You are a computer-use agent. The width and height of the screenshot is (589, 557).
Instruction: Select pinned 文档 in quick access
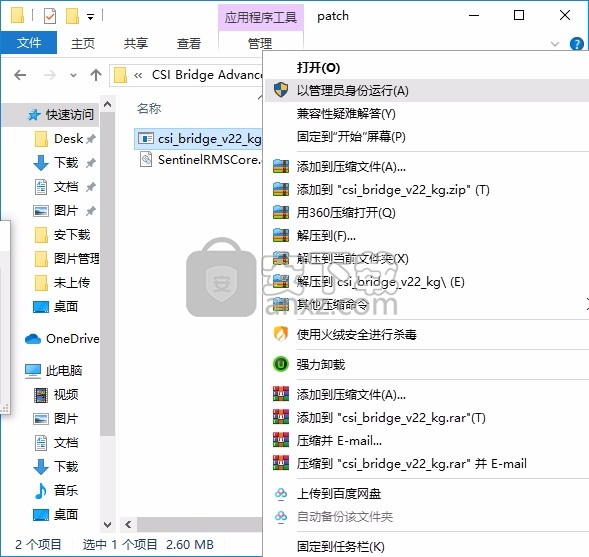[x=65, y=187]
